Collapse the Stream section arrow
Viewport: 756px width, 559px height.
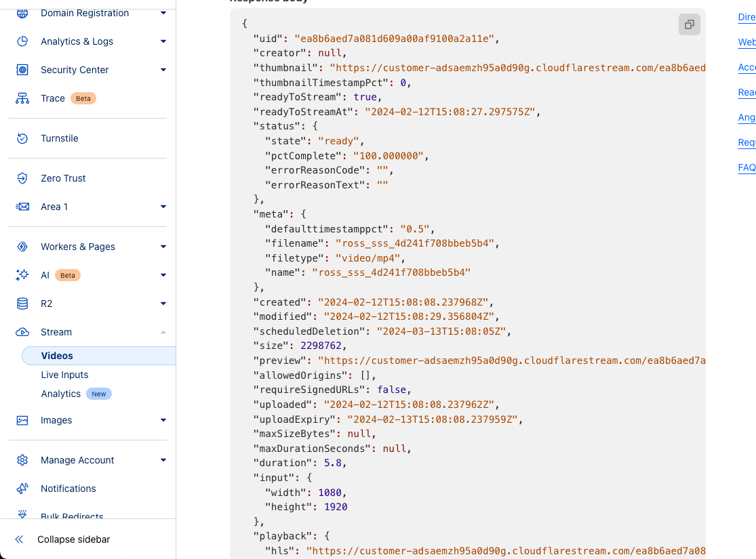tap(163, 332)
